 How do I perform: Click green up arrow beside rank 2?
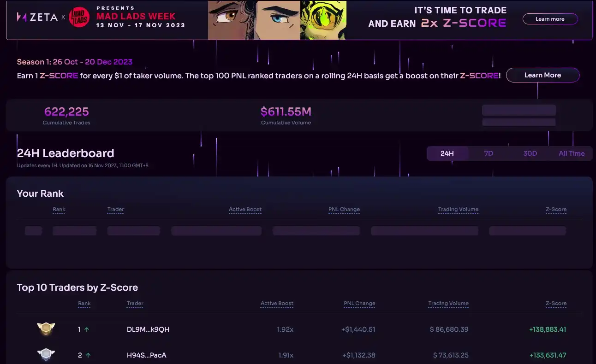pos(88,355)
